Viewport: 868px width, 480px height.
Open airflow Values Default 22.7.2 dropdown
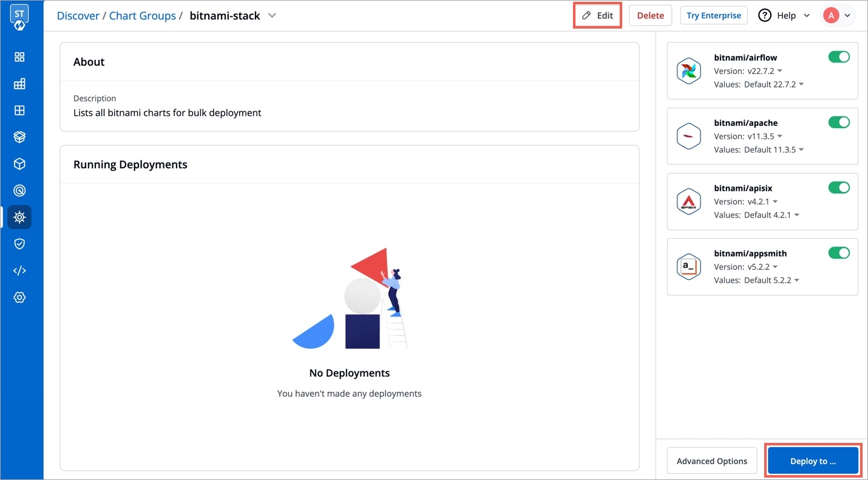click(x=774, y=84)
